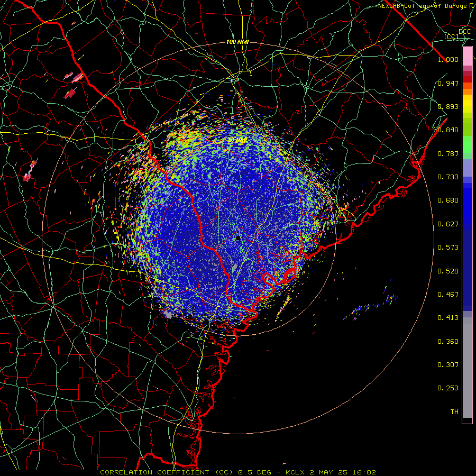476x476 pixels.
Task: Click the lavender segment of the color bar
Action: tap(467, 168)
